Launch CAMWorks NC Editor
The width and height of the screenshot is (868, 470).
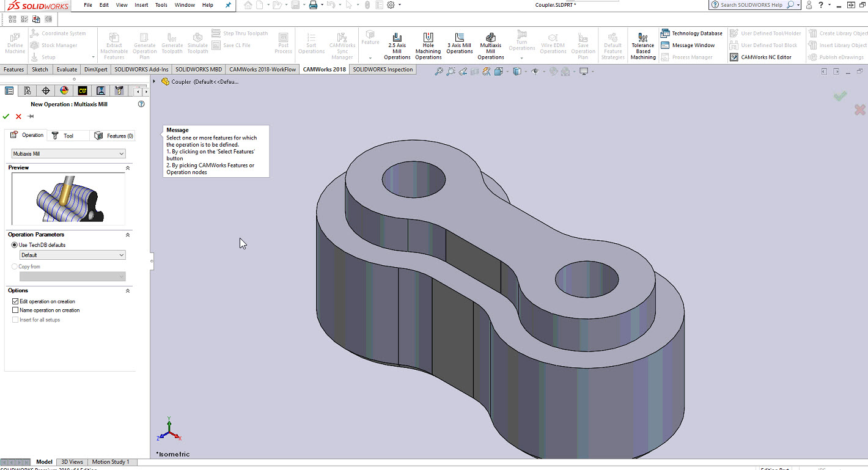pos(760,57)
